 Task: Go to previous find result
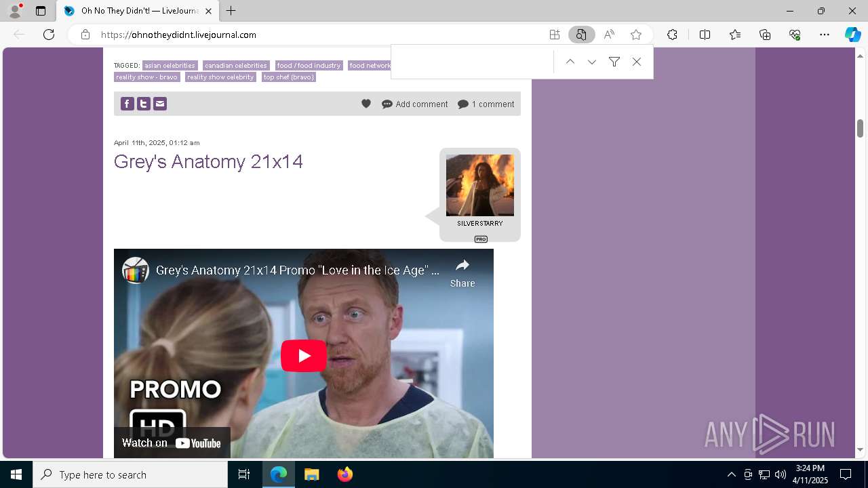tap(570, 62)
